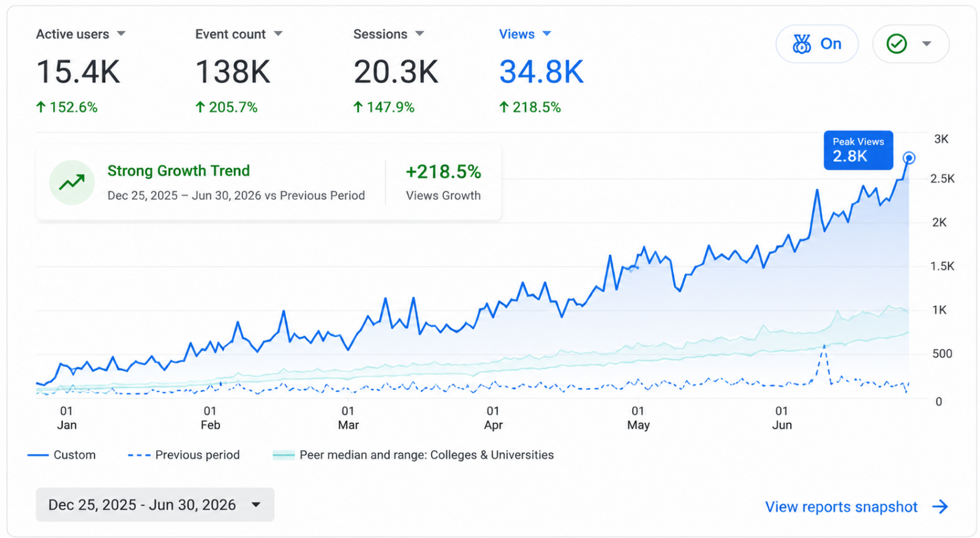Click the Custom legend line swatch
This screenshot has width=980, height=538.
pos(38,455)
